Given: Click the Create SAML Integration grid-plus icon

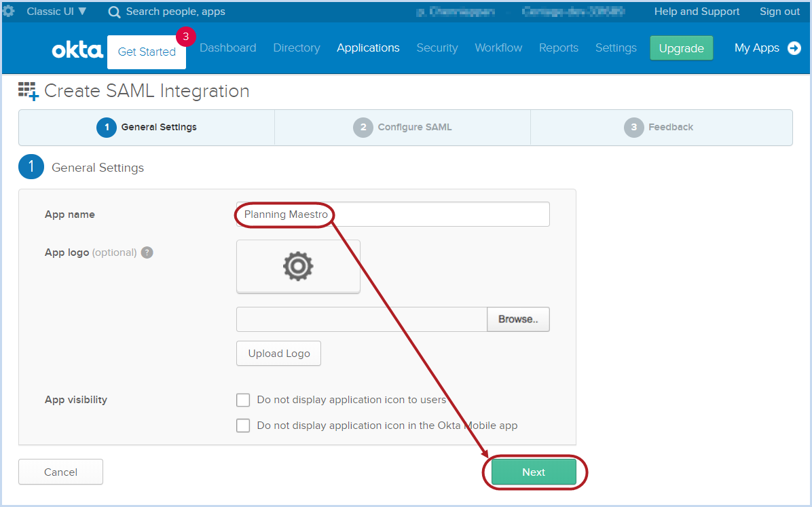Looking at the screenshot, I should (29, 91).
